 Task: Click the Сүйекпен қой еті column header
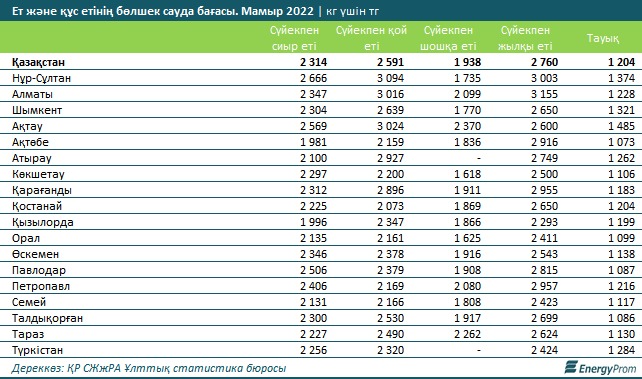(x=371, y=38)
